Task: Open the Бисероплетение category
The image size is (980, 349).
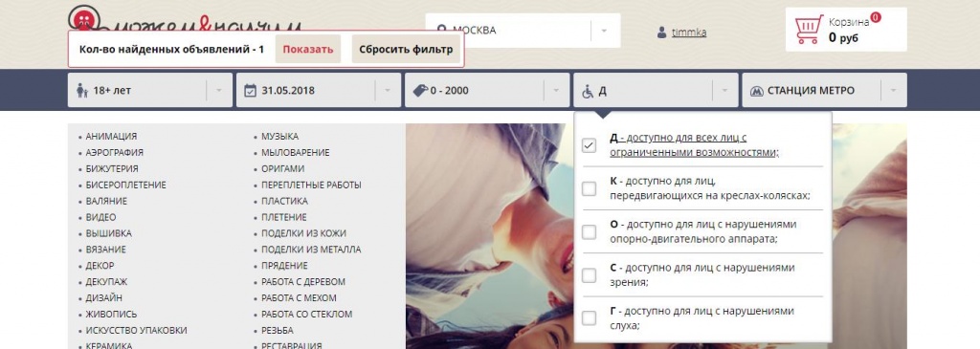Action: tap(125, 185)
